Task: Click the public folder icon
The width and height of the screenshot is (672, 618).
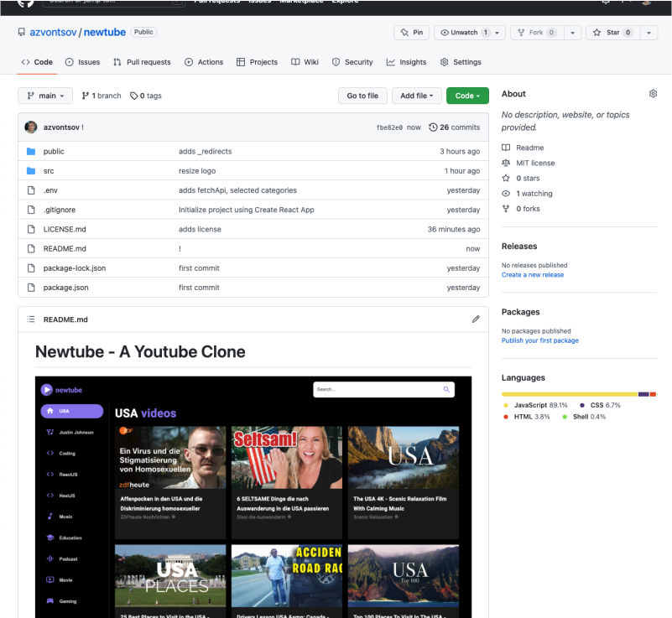Action: (31, 151)
